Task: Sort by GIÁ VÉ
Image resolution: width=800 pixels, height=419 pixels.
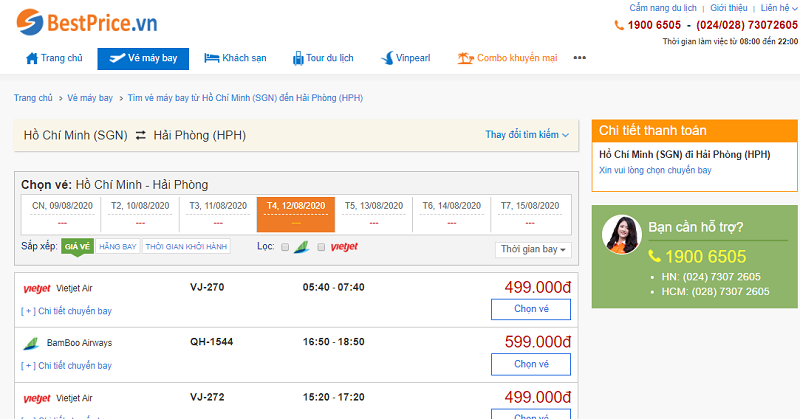Action: [x=78, y=247]
